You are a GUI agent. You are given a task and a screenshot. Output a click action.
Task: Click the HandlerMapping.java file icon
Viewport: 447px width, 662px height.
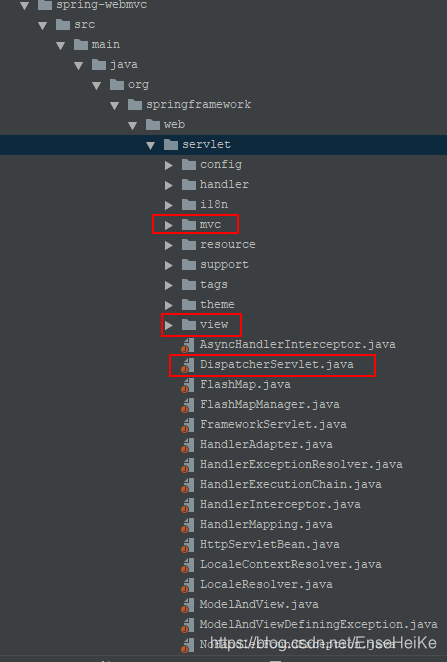point(188,525)
